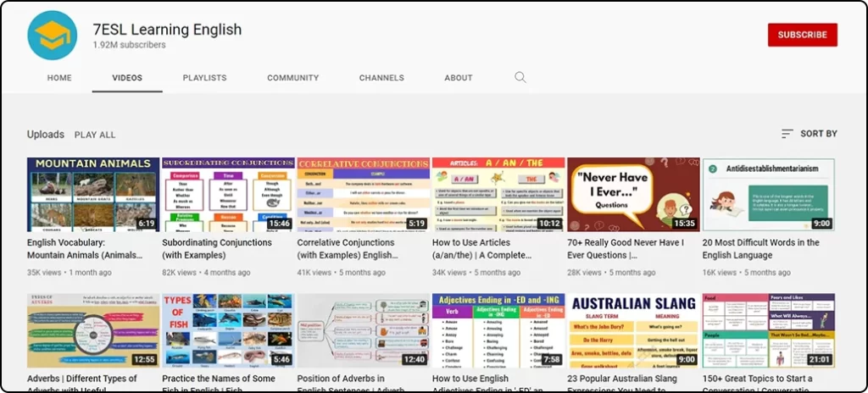Open the Mountain Animals video thumbnail
Screen dimensions: 868x393
point(93,194)
